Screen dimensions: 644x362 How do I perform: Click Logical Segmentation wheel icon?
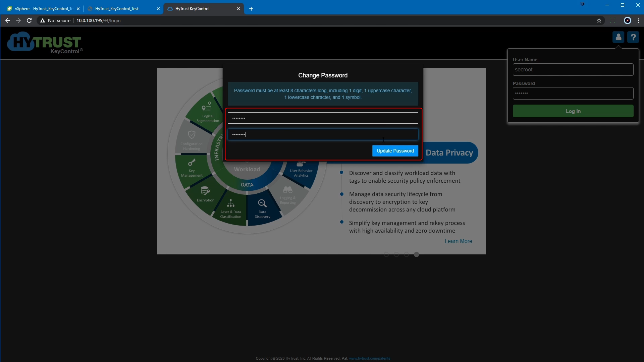coord(206,107)
